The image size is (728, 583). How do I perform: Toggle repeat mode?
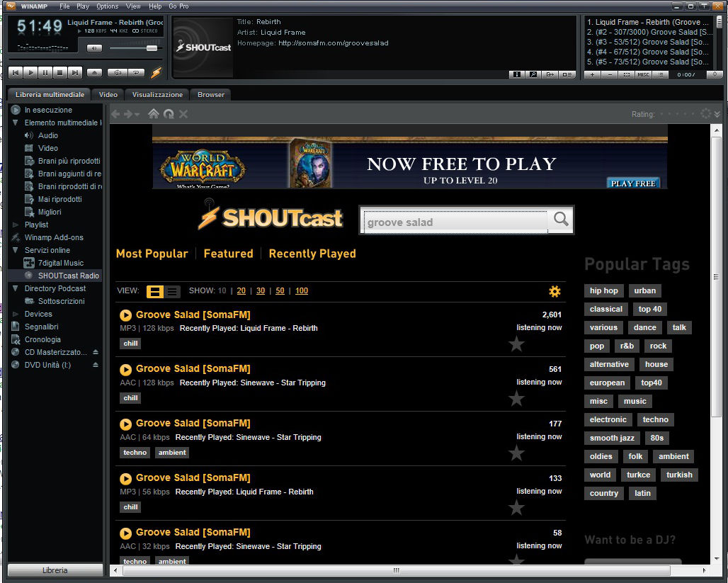[137, 72]
